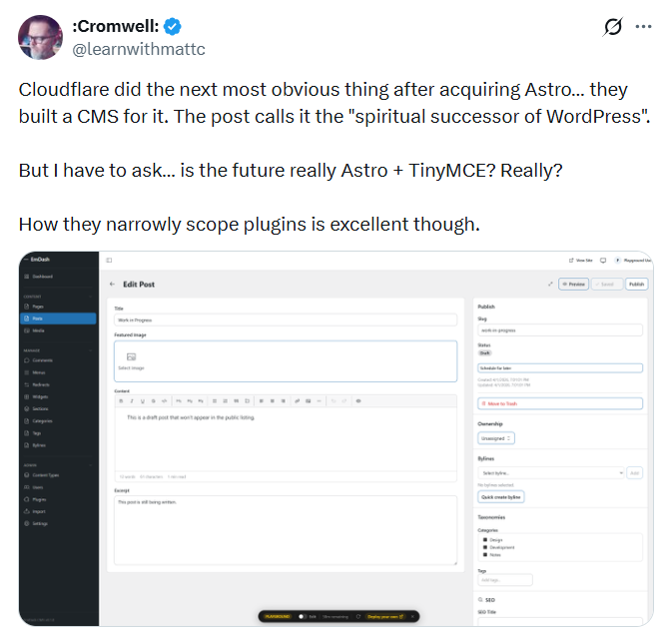This screenshot has height=630, width=672.
Task: Toggle the Playground Edit switch
Action: (301, 616)
